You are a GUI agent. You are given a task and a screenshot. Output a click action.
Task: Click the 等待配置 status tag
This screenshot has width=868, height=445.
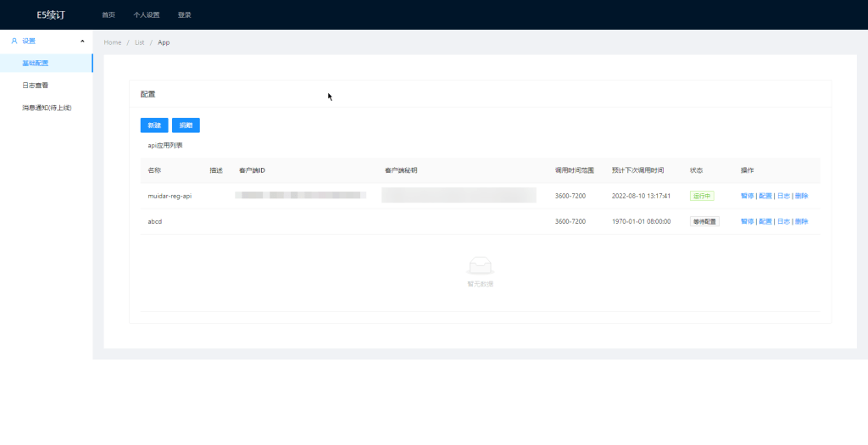click(704, 221)
